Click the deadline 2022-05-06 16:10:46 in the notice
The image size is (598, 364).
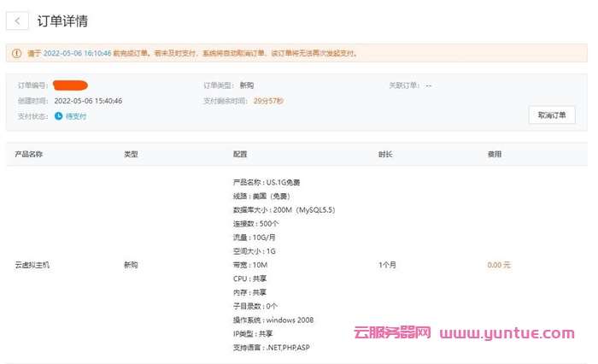[x=77, y=53]
